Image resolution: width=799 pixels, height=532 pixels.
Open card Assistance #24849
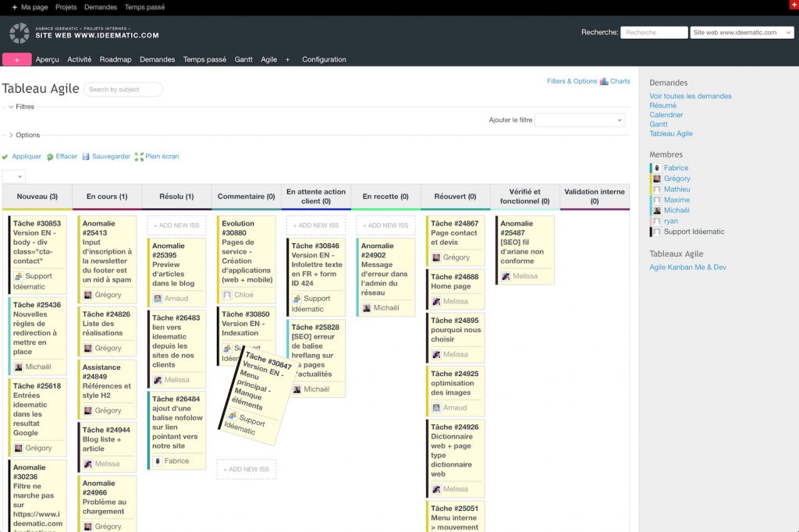click(x=107, y=389)
